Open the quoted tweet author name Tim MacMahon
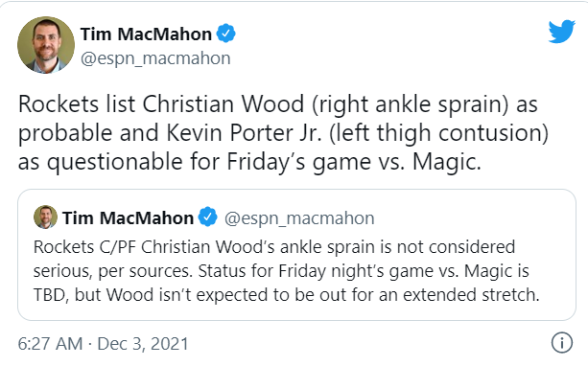The image size is (588, 366). (x=128, y=218)
